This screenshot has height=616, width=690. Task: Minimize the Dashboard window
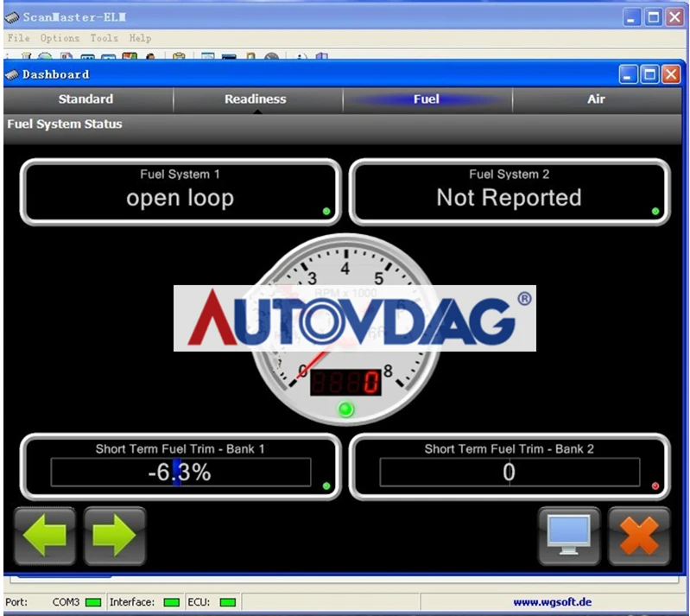(x=628, y=74)
